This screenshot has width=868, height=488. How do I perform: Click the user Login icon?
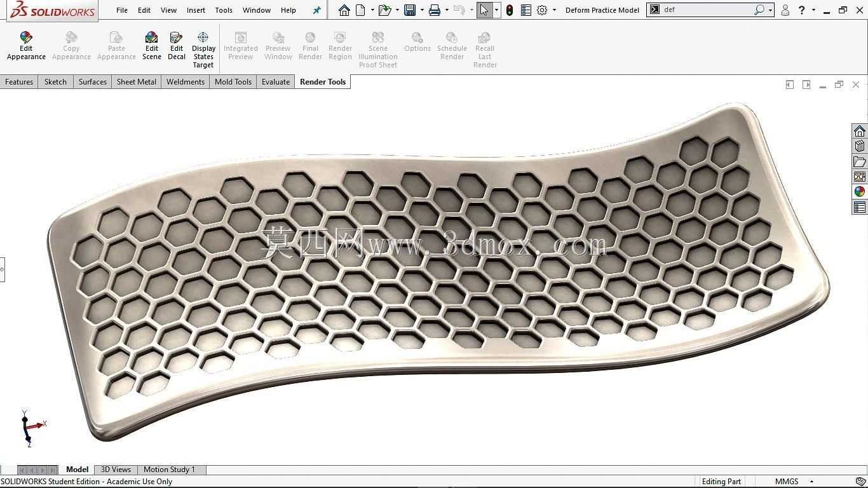(785, 10)
